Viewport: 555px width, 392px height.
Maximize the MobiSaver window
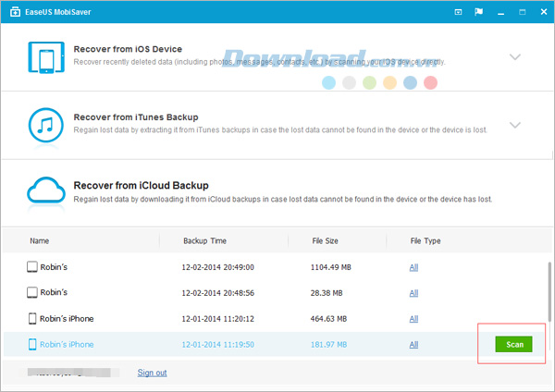point(522,12)
